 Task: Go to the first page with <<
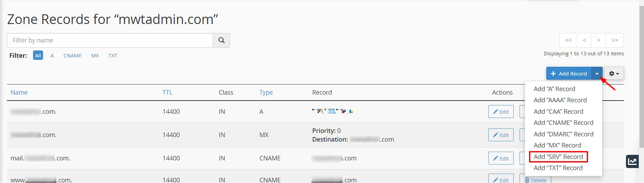[x=568, y=40]
